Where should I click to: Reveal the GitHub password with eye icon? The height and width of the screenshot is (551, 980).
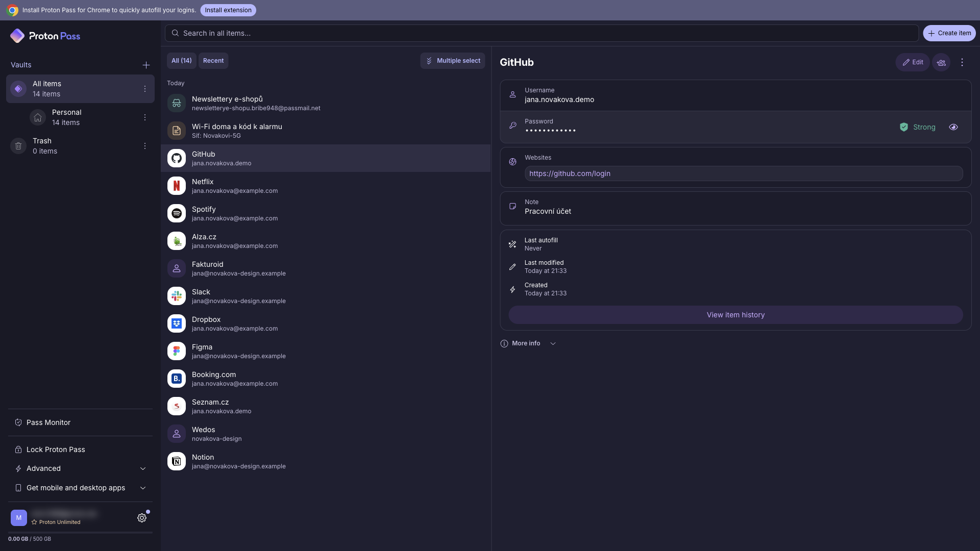click(x=953, y=127)
